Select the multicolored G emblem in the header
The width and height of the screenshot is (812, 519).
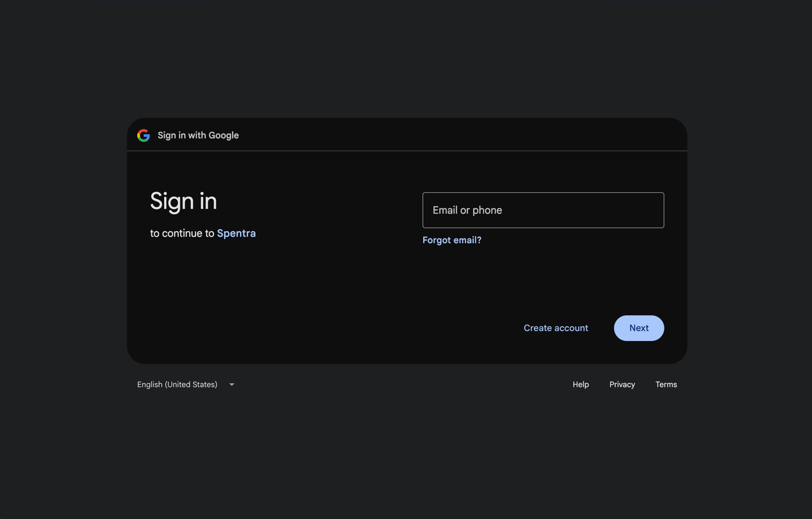[143, 135]
